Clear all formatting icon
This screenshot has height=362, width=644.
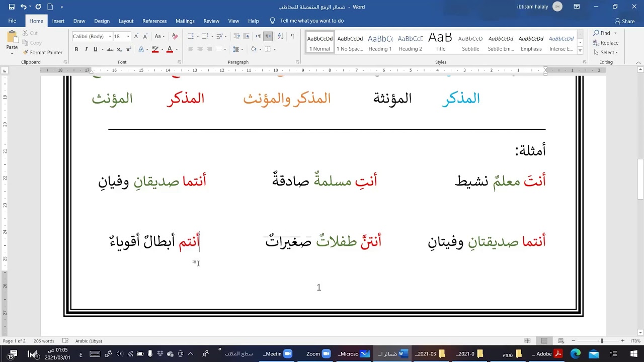(x=175, y=36)
